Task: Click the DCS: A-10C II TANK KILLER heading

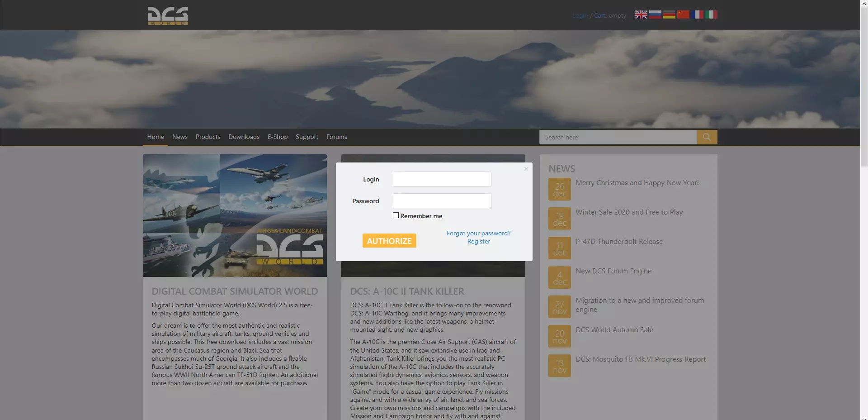Action: pos(407,291)
